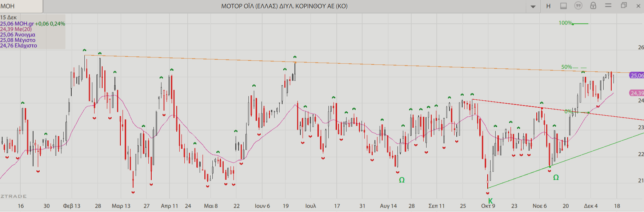
Task: Open the hamburger menu icon
Action: click(608, 5)
